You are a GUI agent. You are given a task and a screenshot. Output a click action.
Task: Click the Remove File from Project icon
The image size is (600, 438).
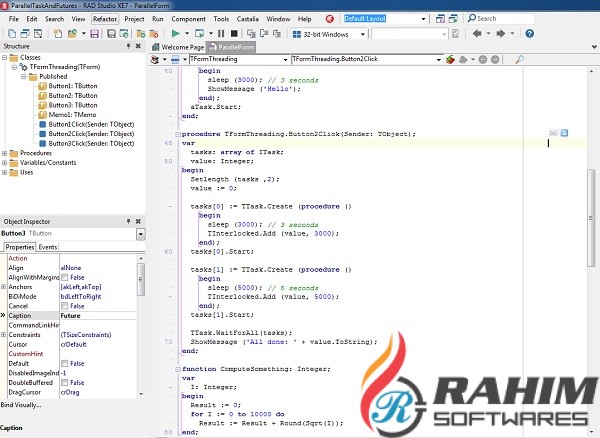coord(154,34)
